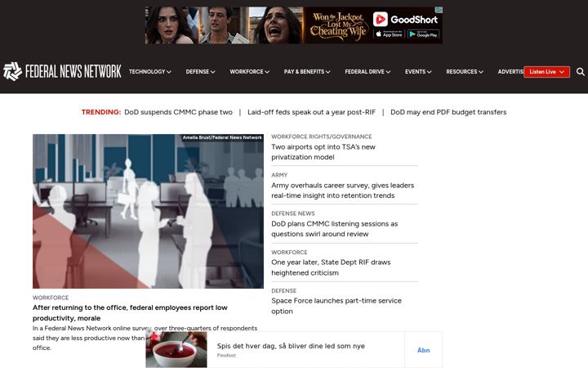
Task: Open the Advertise nav item
Action: click(x=510, y=72)
